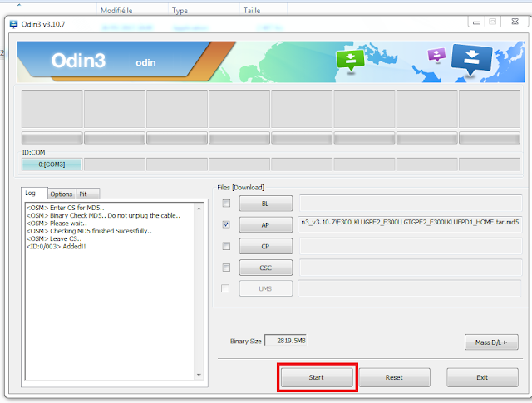Enable the CSC checkbox
Viewport: 532px width, 403px height.
coord(226,268)
